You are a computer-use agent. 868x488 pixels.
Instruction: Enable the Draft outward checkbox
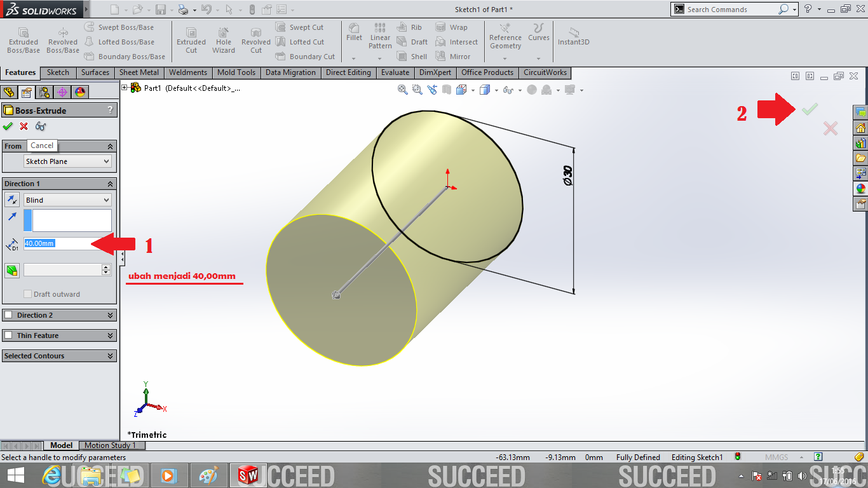coord(27,294)
